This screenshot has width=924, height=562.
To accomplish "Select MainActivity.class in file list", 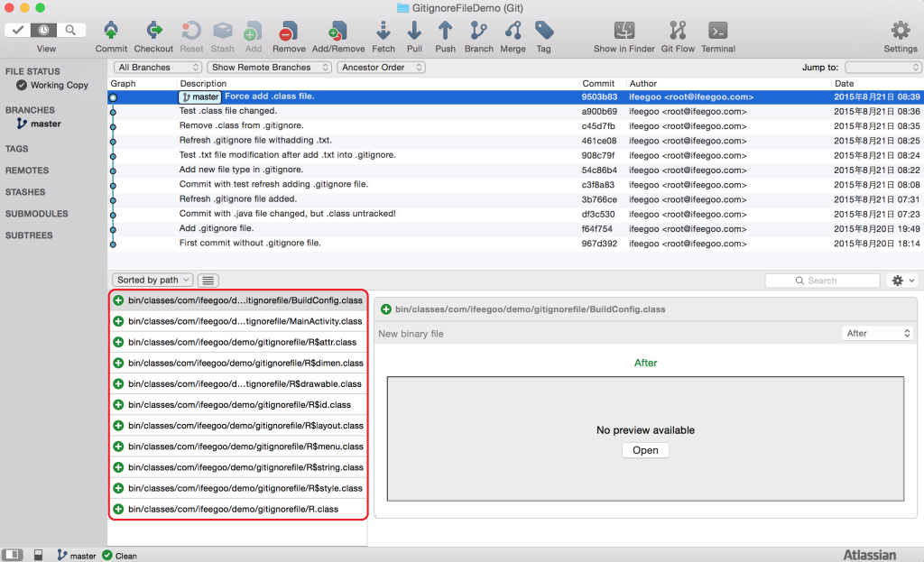I will point(238,321).
